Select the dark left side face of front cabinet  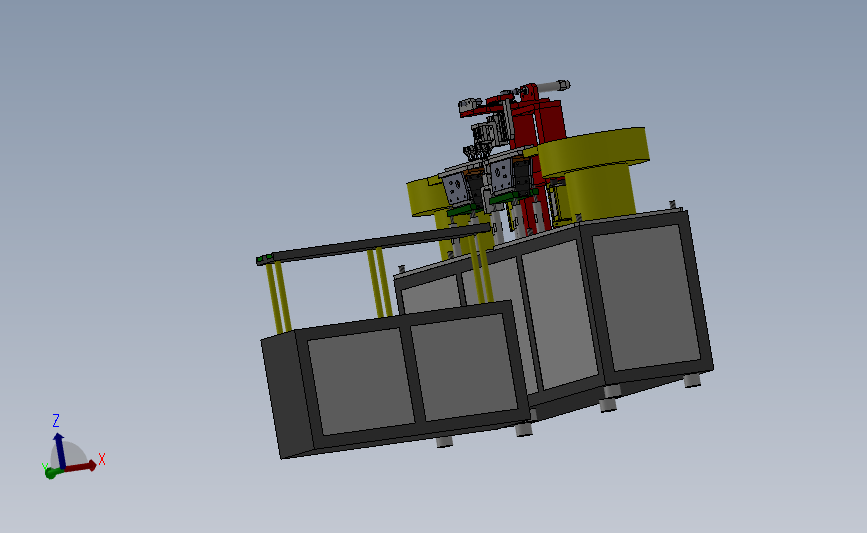(287, 394)
